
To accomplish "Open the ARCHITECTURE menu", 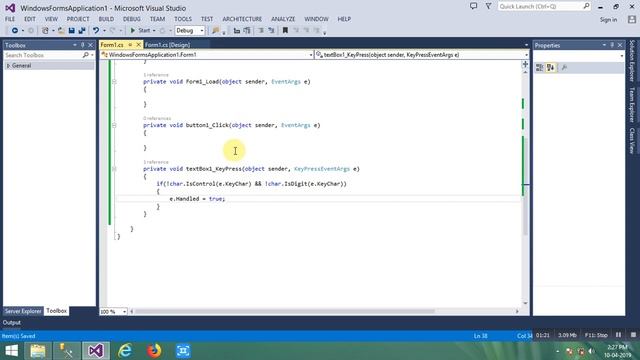I will [242, 19].
